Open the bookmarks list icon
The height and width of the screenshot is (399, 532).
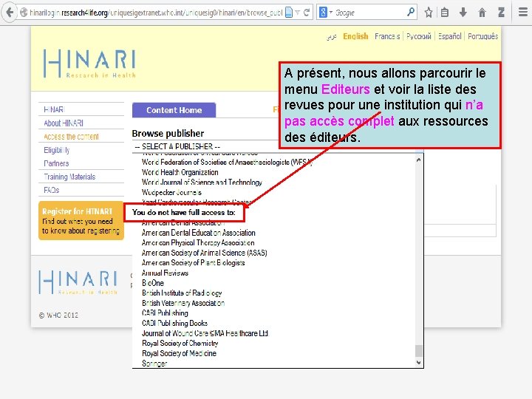click(445, 13)
